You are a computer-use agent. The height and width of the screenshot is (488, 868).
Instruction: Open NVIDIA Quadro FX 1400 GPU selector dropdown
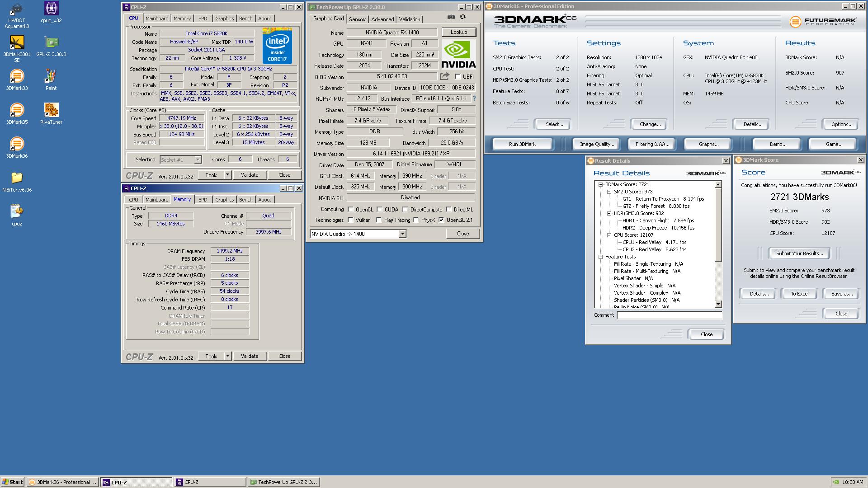click(402, 234)
